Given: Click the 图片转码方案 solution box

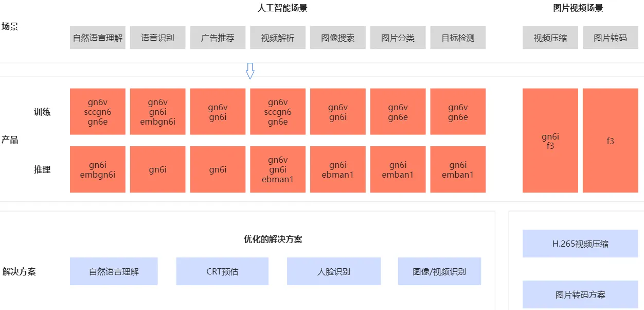Looking at the screenshot, I should pos(580,295).
